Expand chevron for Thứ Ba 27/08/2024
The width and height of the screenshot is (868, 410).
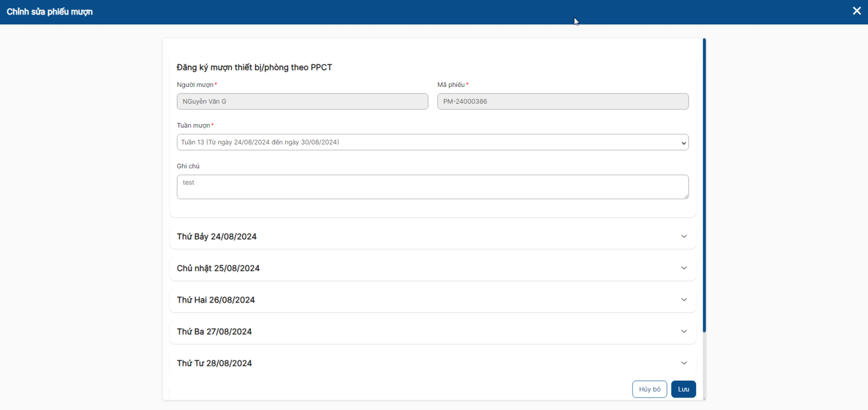pos(684,331)
